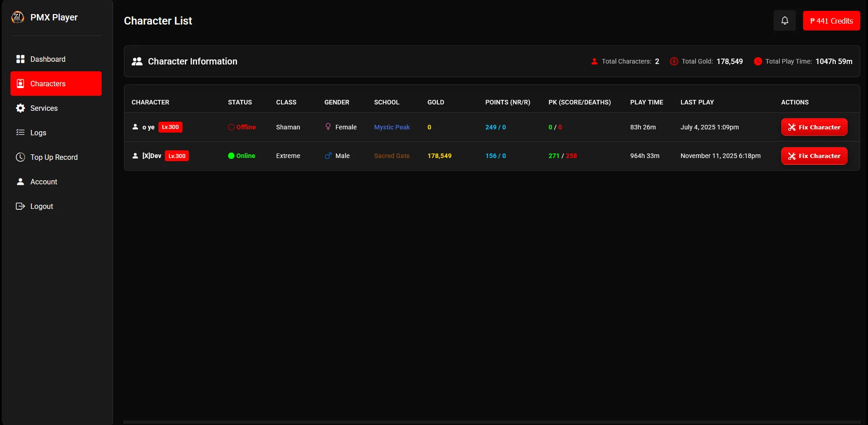This screenshot has width=868, height=425.
Task: Open the 441 Credits button
Action: (831, 21)
